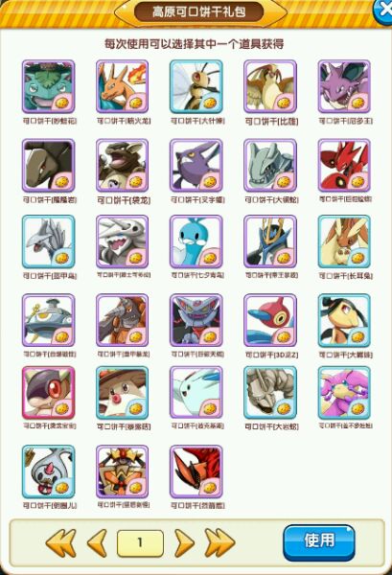Choose the Lopunny 长耳兔 cookie
This screenshot has height=575, width=392.
(x=344, y=241)
